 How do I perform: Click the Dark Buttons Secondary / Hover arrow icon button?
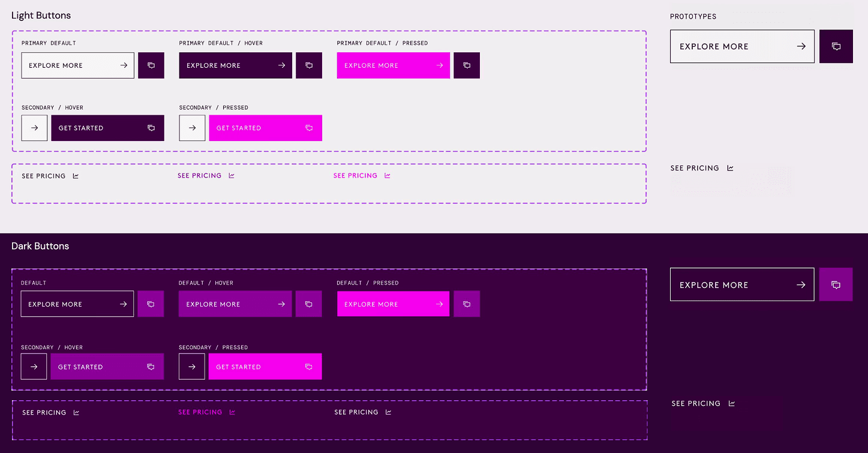[x=34, y=367]
